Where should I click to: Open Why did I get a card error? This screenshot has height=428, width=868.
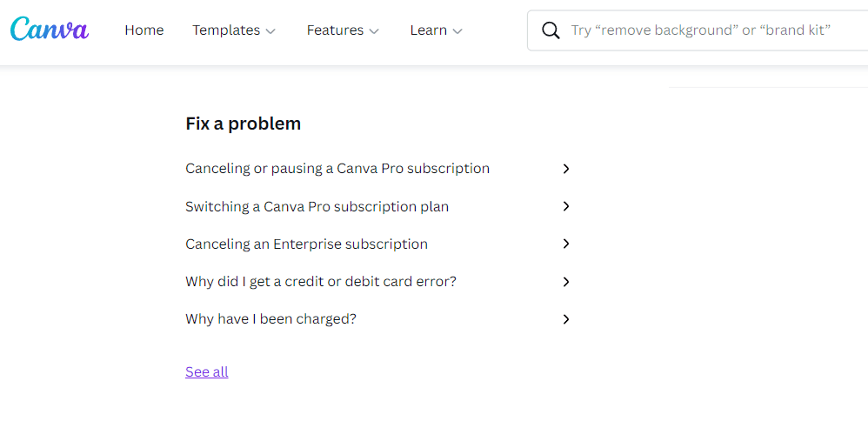point(321,282)
